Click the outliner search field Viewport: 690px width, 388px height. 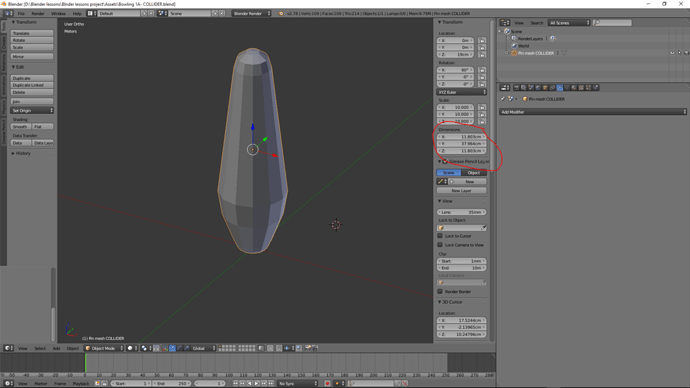point(612,22)
